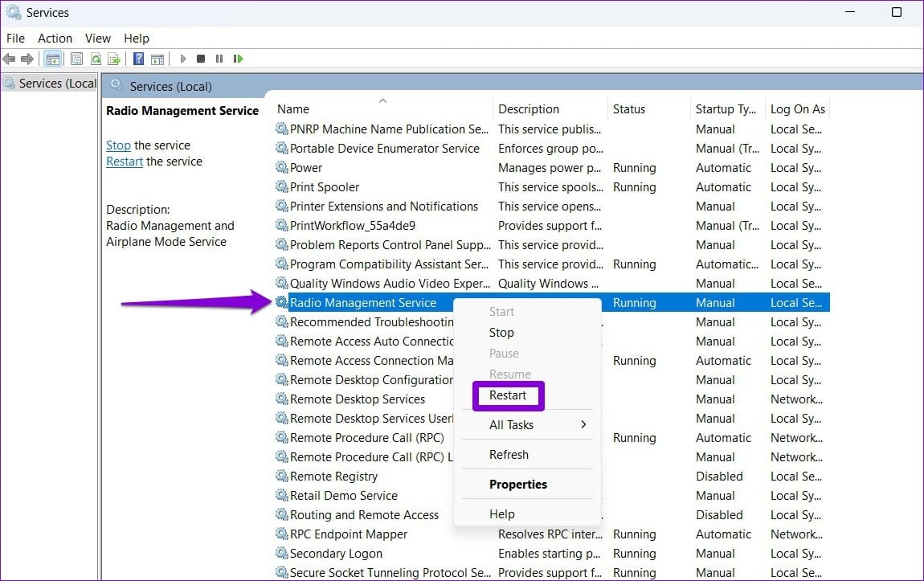
Task: Click the Show/Hide Console Tree icon
Action: click(52, 59)
